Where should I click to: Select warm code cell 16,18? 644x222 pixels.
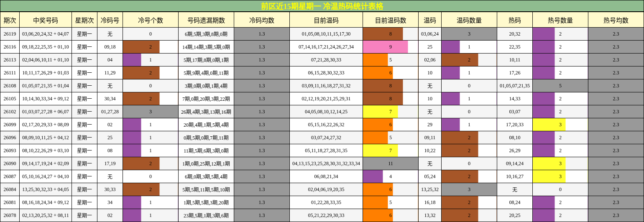pos(430,202)
